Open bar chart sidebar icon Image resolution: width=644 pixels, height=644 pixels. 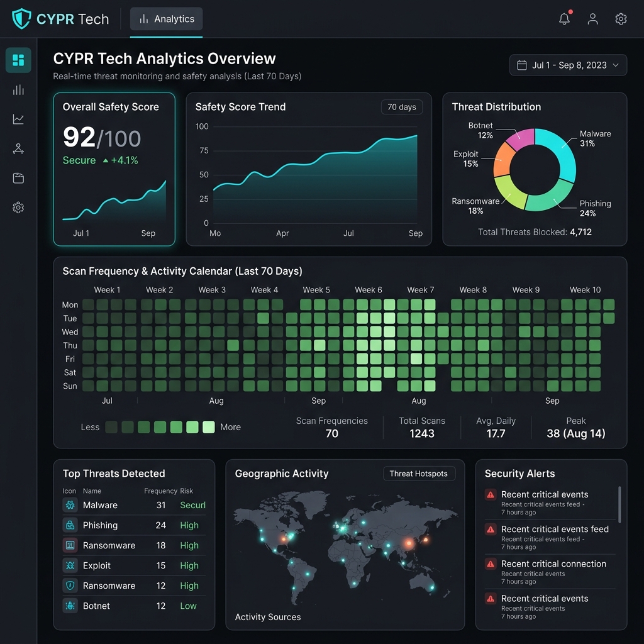point(18,90)
